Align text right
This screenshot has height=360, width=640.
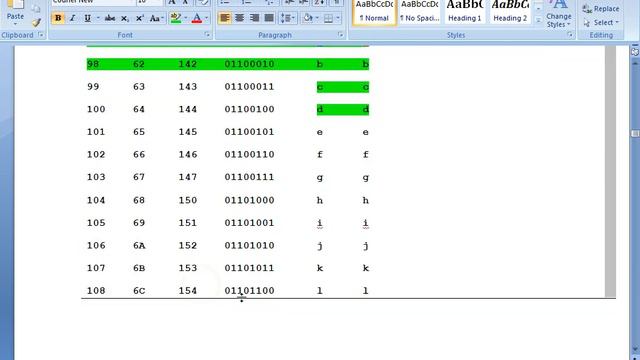pyautogui.click(x=254, y=18)
